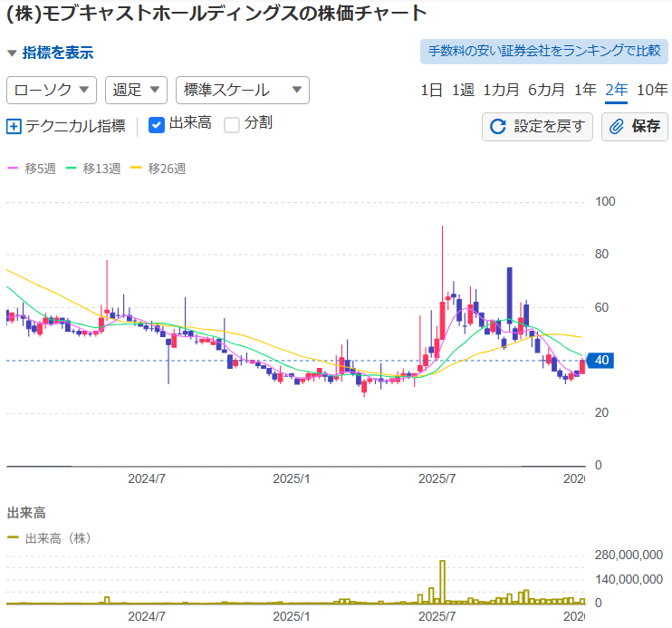Uncheck the 出来高 checkbox

156,124
